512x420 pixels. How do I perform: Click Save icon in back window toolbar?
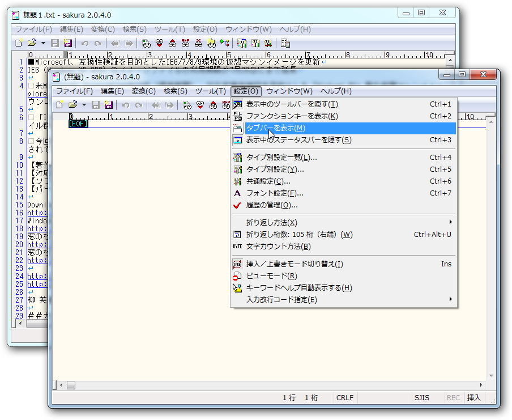[55, 43]
